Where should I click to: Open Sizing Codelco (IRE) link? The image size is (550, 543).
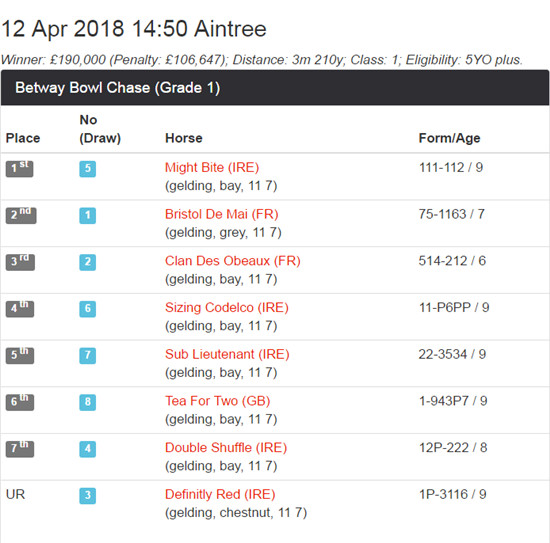coord(227,308)
